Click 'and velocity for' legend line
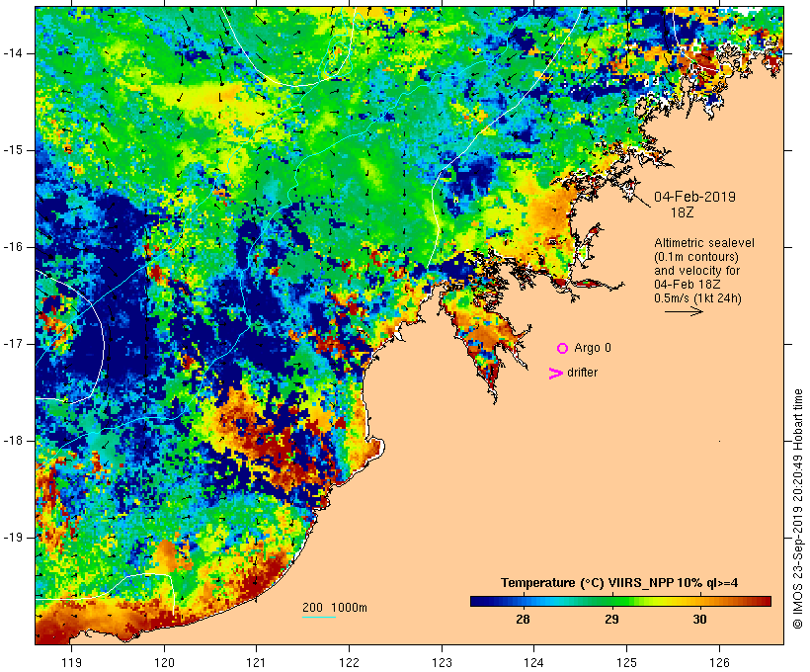This screenshot has height=672, width=810. tap(696, 271)
